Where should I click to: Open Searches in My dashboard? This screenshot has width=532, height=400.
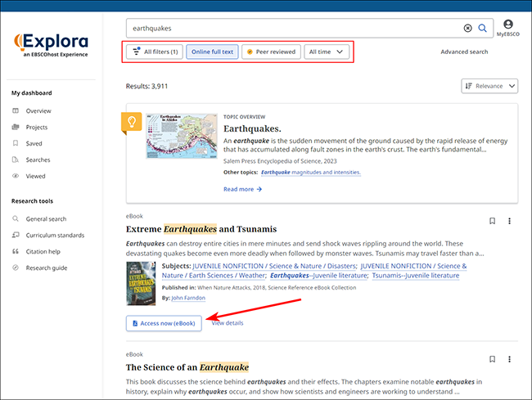coord(38,160)
